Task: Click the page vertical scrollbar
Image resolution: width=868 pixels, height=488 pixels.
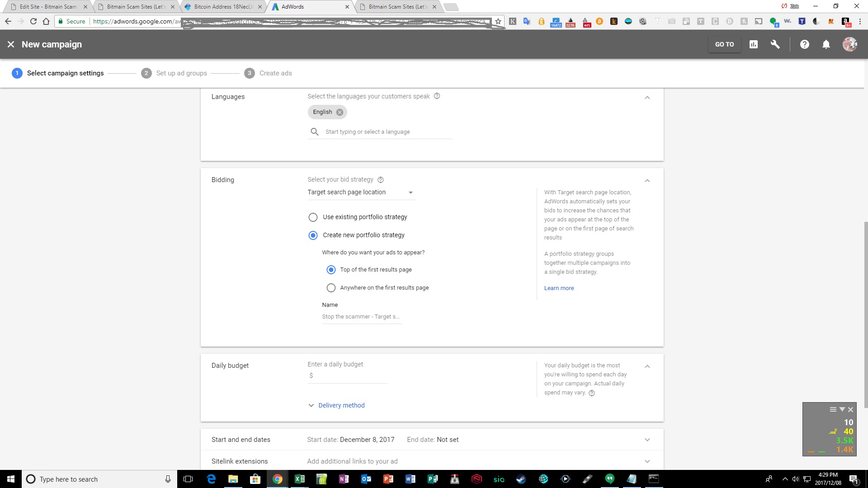Action: (865, 314)
